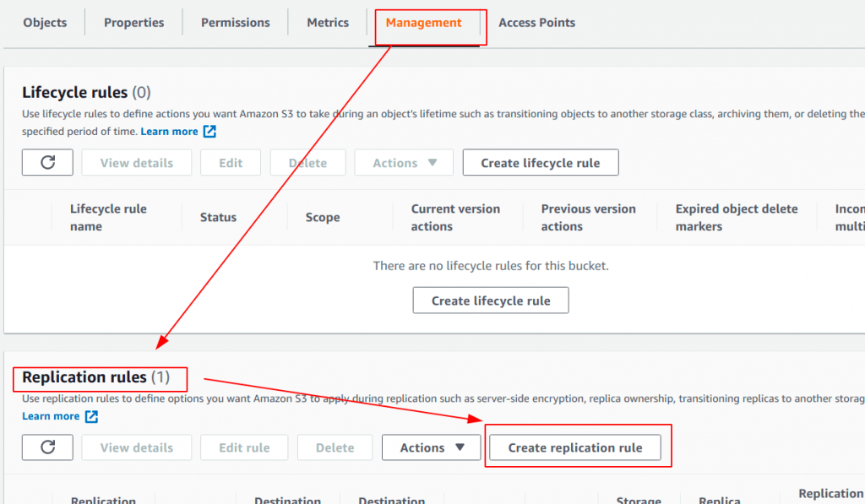Open the Metrics tab
The height and width of the screenshot is (504, 865).
click(x=327, y=23)
